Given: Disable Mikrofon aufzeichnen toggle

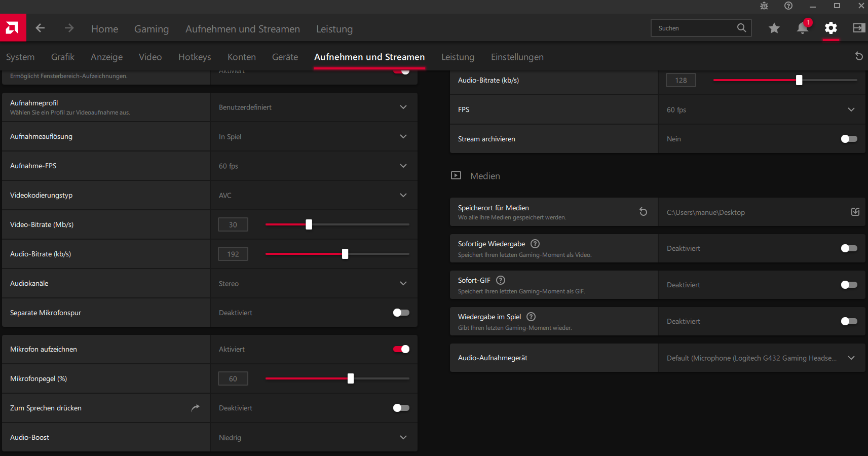Looking at the screenshot, I should 401,349.
